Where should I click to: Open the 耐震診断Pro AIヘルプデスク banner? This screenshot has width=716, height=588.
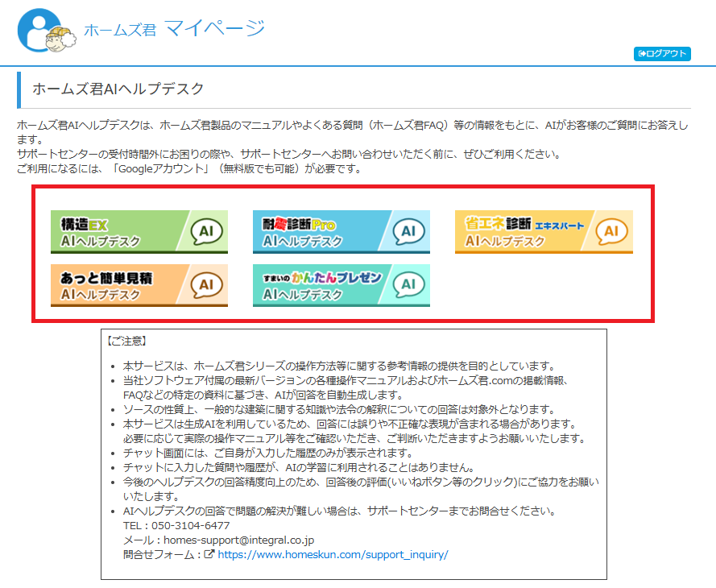click(x=341, y=233)
